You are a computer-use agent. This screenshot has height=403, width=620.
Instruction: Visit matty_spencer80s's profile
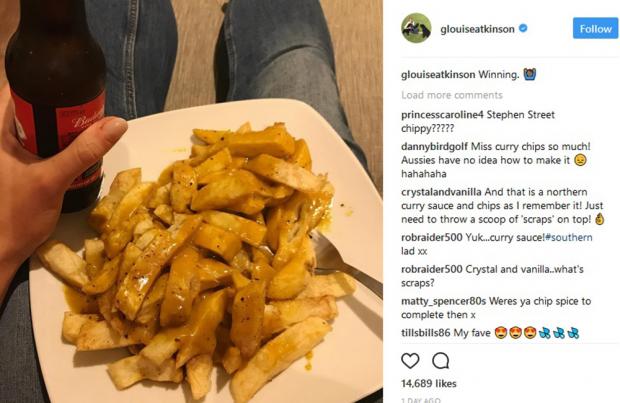[x=443, y=301]
